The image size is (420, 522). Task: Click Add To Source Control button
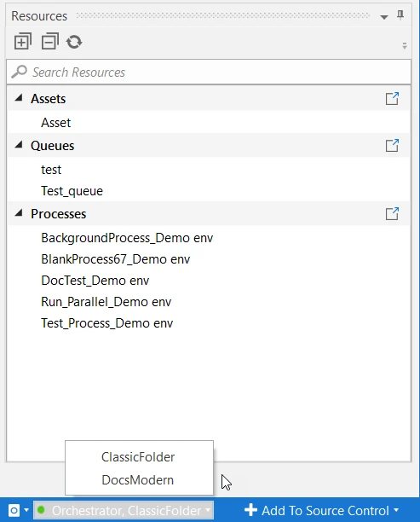321,510
